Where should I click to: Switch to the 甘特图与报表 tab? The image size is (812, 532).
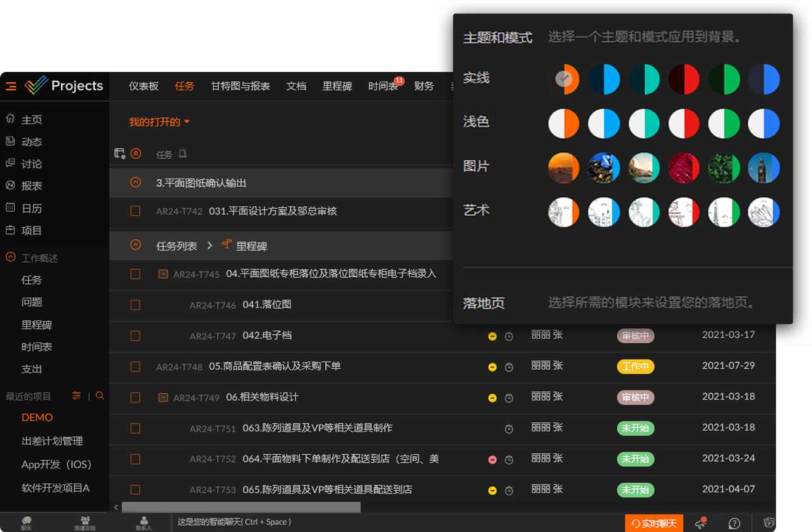click(x=240, y=86)
